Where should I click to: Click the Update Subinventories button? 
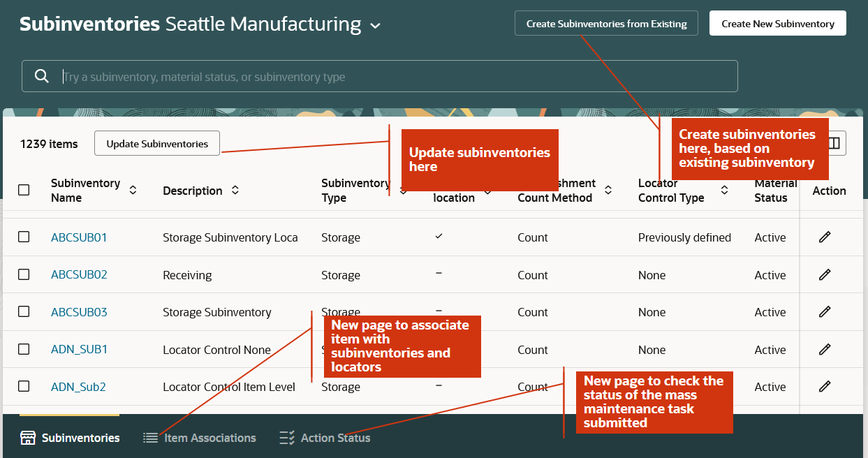point(157,143)
